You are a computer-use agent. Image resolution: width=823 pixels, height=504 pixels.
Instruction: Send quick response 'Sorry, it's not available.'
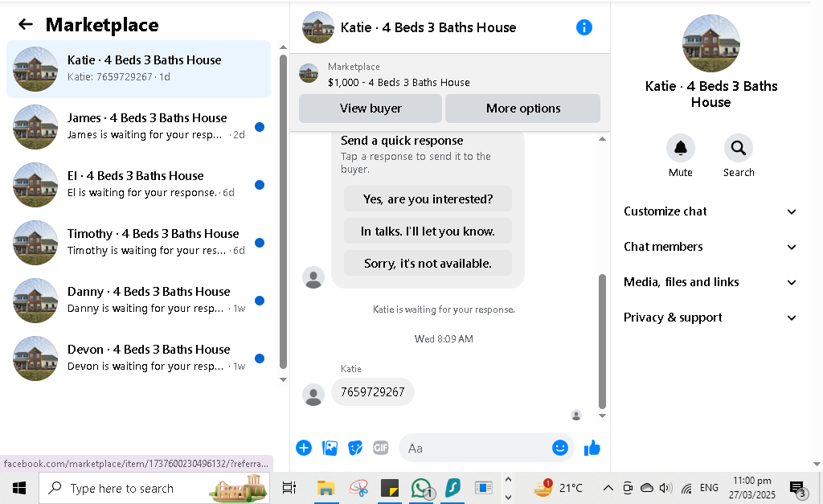(x=428, y=263)
